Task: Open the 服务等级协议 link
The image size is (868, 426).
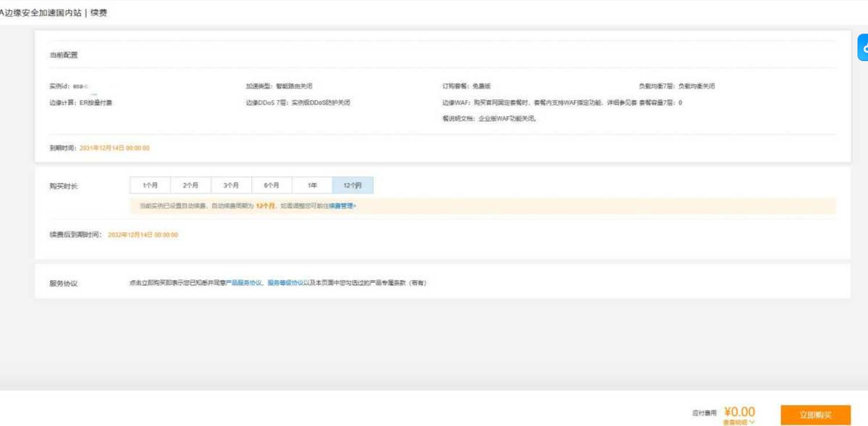Action: pos(285,283)
